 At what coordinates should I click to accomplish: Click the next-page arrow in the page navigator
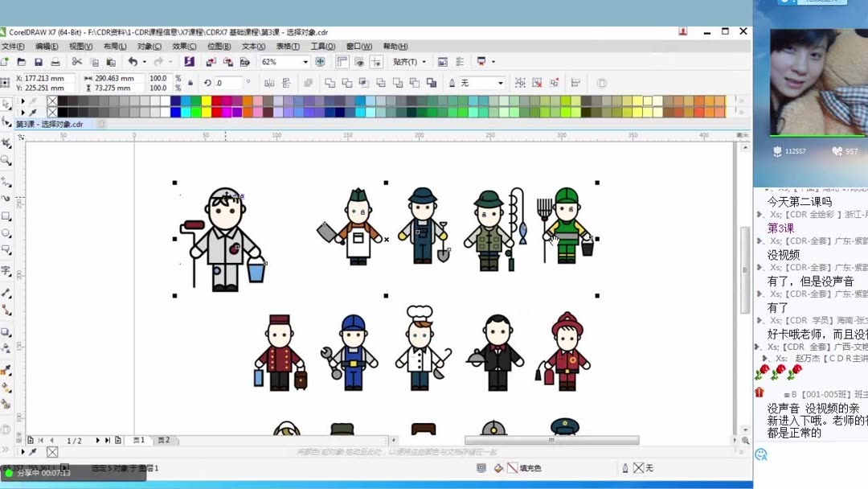coord(99,440)
